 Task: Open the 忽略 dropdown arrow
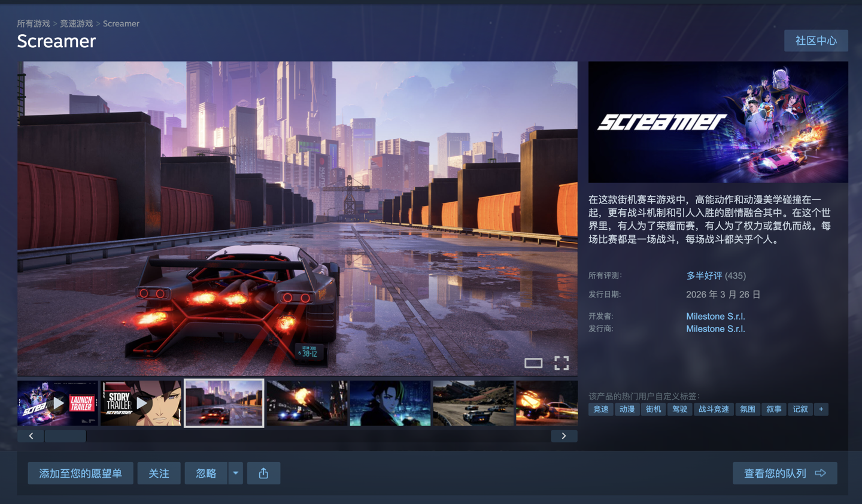236,473
